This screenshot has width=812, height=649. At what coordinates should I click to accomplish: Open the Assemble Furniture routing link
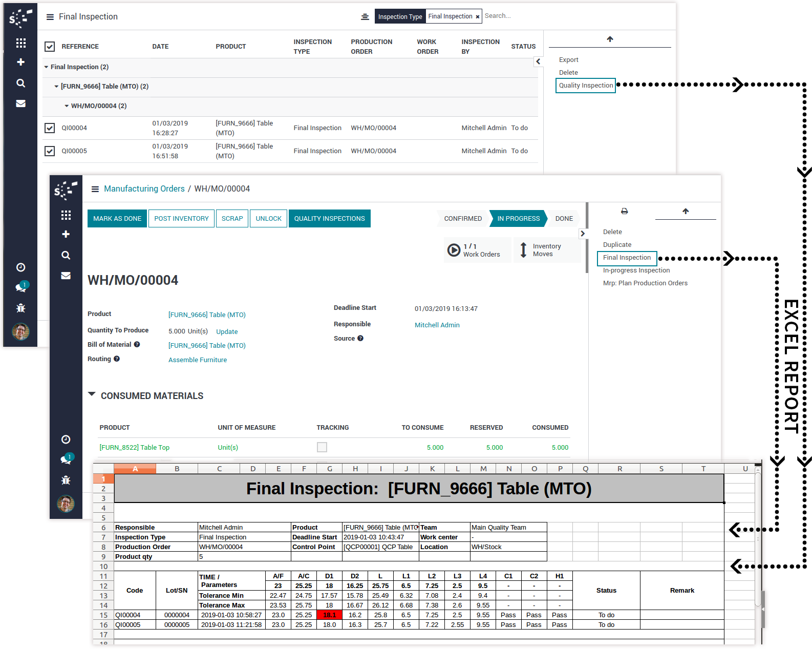tap(198, 360)
